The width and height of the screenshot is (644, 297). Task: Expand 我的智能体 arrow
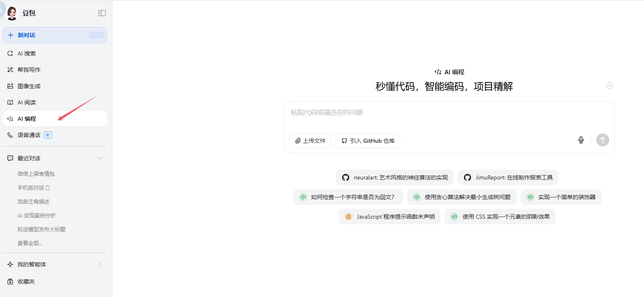99,264
